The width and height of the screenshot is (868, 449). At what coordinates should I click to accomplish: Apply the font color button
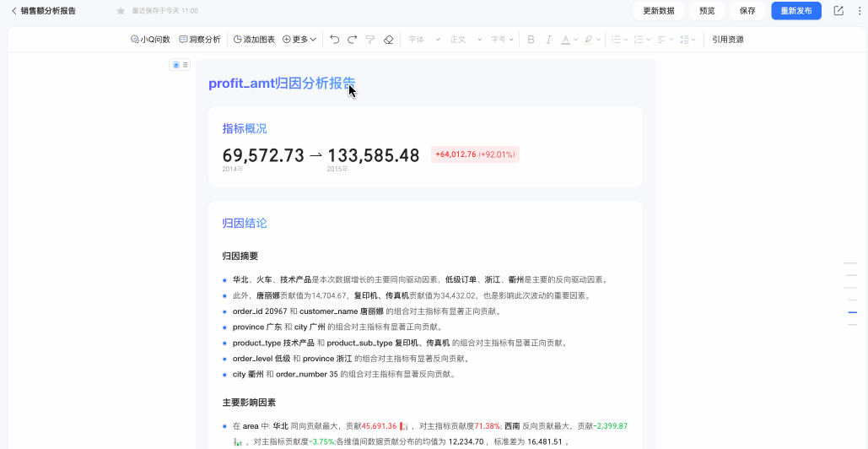[565, 40]
